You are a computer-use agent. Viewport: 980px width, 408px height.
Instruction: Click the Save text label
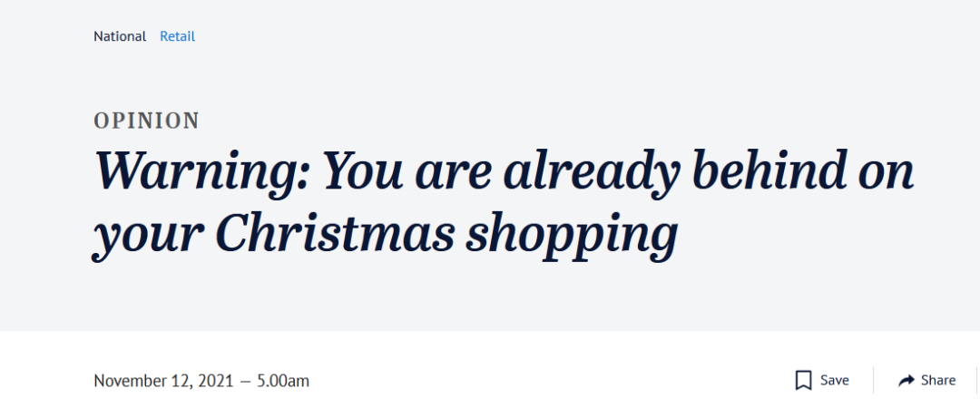[835, 380]
